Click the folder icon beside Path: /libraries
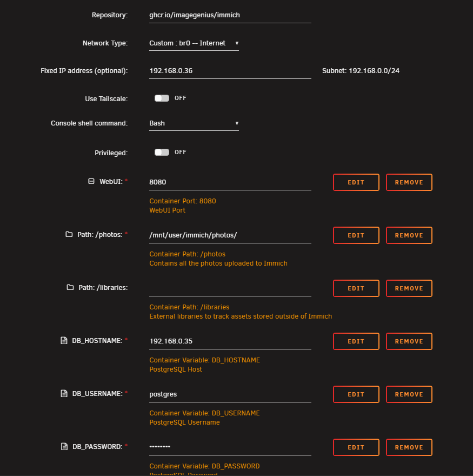 (70, 287)
